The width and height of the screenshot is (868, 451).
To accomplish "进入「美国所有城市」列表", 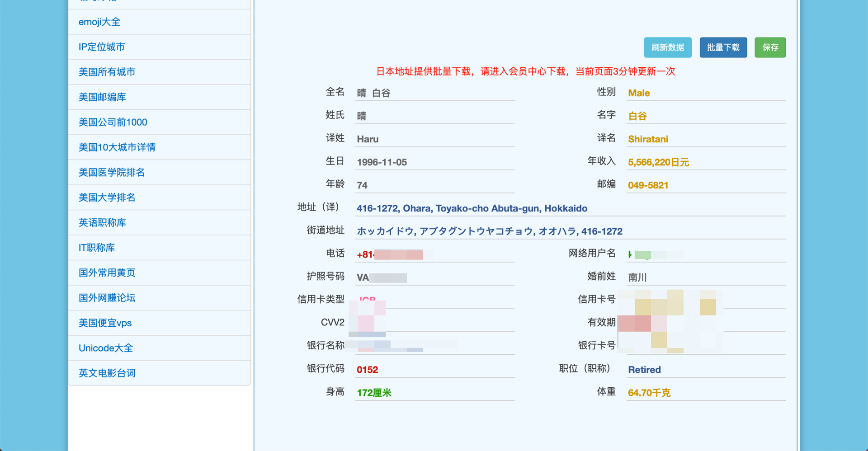I will [x=107, y=71].
